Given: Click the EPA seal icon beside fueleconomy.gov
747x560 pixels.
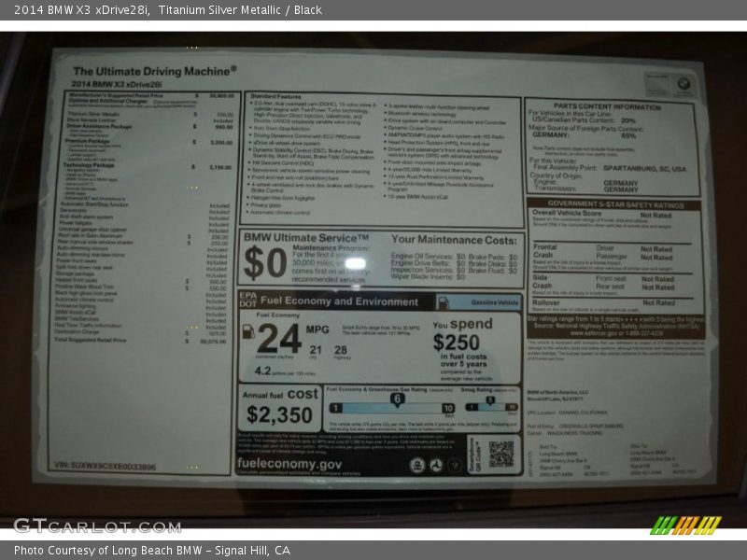Looking at the screenshot, I should click(417, 465).
